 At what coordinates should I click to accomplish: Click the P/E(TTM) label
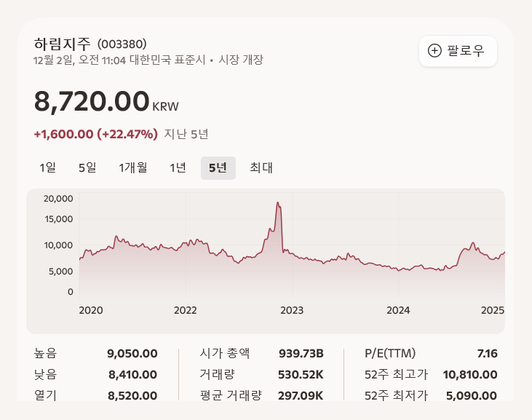(x=390, y=354)
